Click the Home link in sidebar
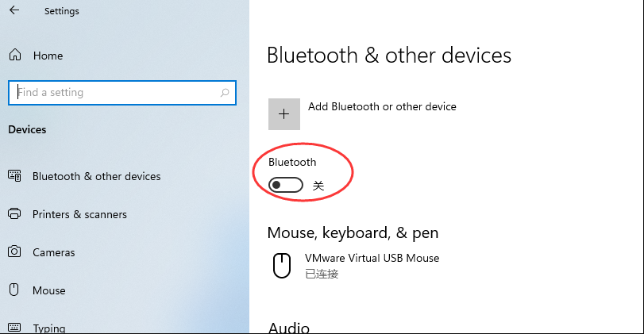 tap(48, 56)
